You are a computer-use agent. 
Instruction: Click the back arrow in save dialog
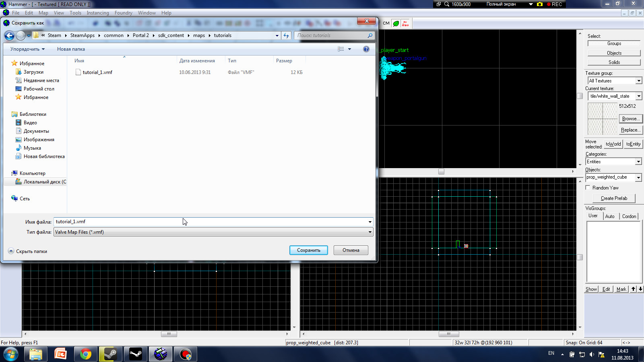tap(9, 35)
